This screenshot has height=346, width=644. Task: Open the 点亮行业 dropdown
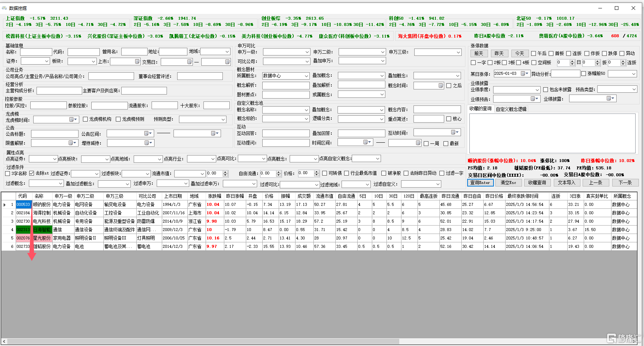[213, 159]
